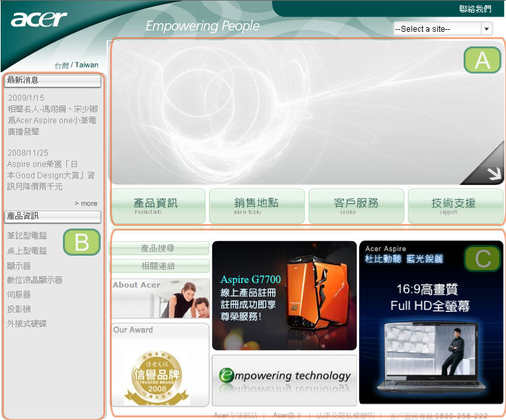The height and width of the screenshot is (420, 506).
Task: Open the 技術支援 support tab
Action: [x=456, y=206]
